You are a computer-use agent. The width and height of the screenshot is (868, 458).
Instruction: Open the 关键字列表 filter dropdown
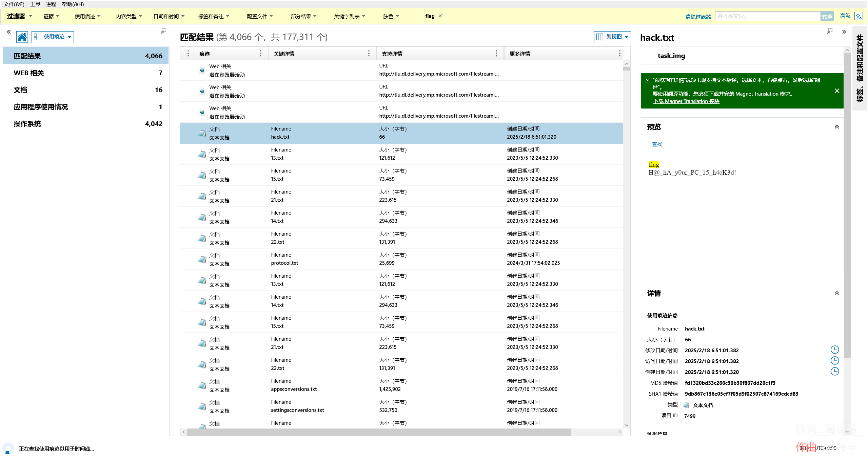coord(350,16)
